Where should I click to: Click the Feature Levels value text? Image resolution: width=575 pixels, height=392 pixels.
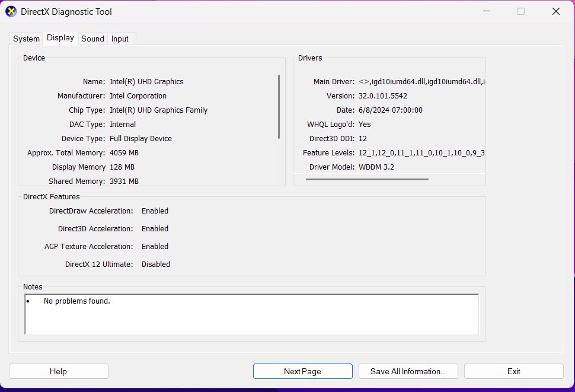click(421, 153)
